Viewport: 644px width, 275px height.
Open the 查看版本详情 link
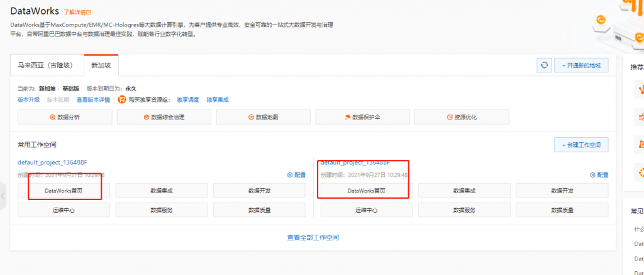tap(93, 99)
